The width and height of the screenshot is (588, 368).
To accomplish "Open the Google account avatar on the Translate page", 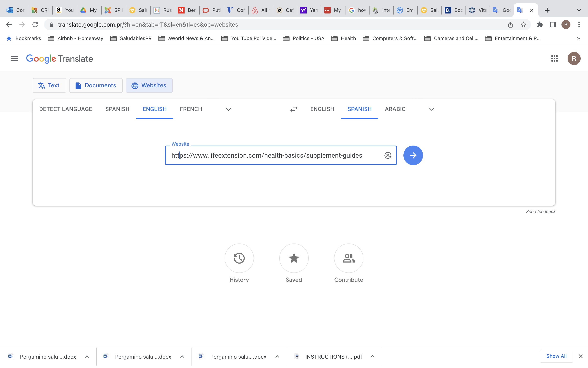I will click(x=574, y=58).
